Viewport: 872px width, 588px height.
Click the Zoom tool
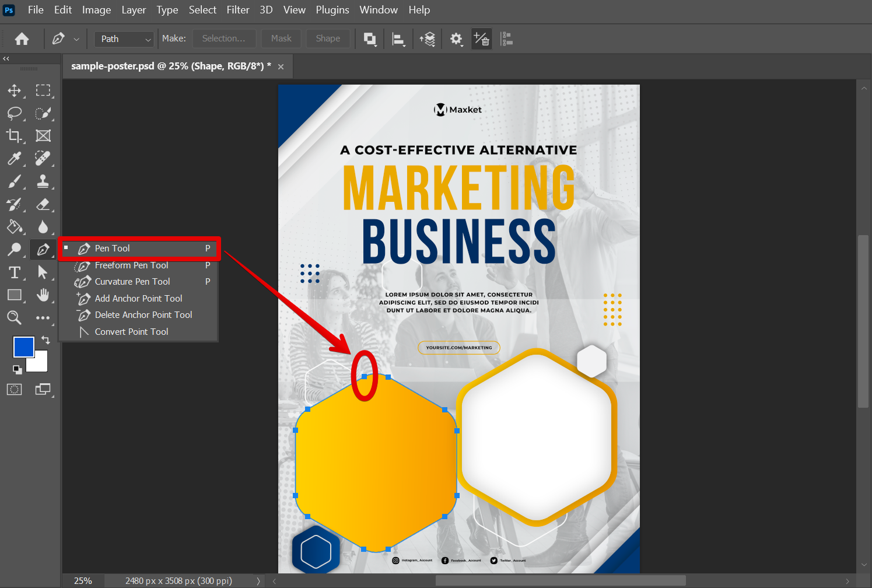click(14, 318)
